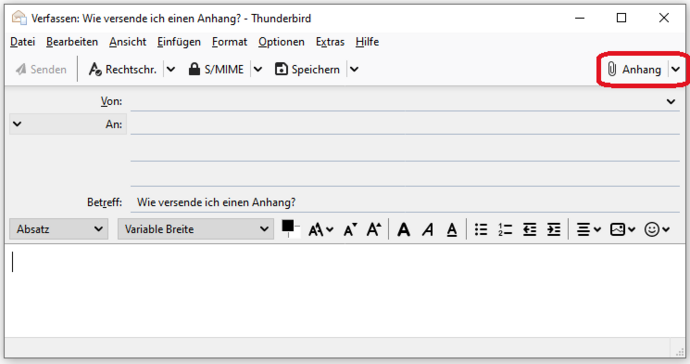690x364 pixels.
Task: Insert a bulleted list
Action: click(x=481, y=229)
